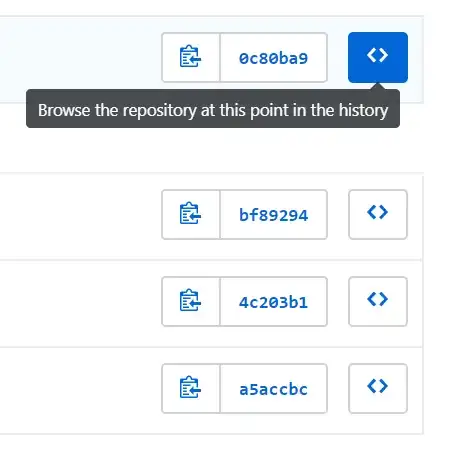
Task: Copy commit SHA a5accbc to clipboard
Action: [x=191, y=388]
